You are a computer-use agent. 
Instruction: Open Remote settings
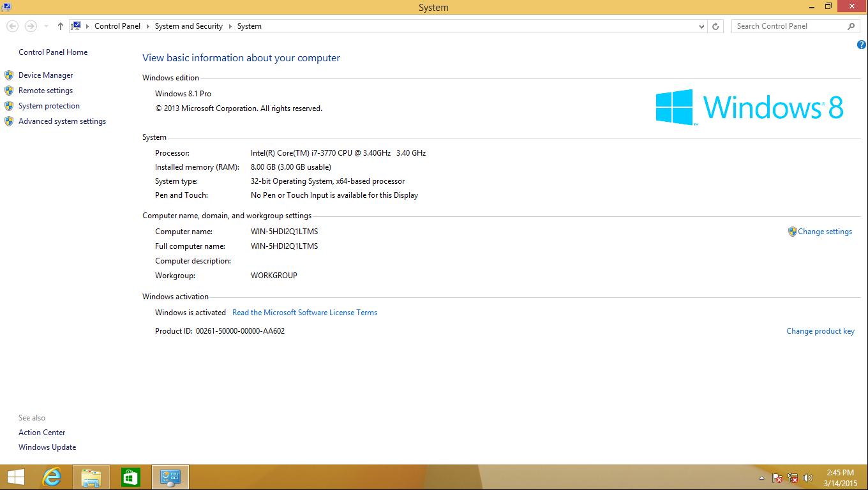pyautogui.click(x=45, y=91)
